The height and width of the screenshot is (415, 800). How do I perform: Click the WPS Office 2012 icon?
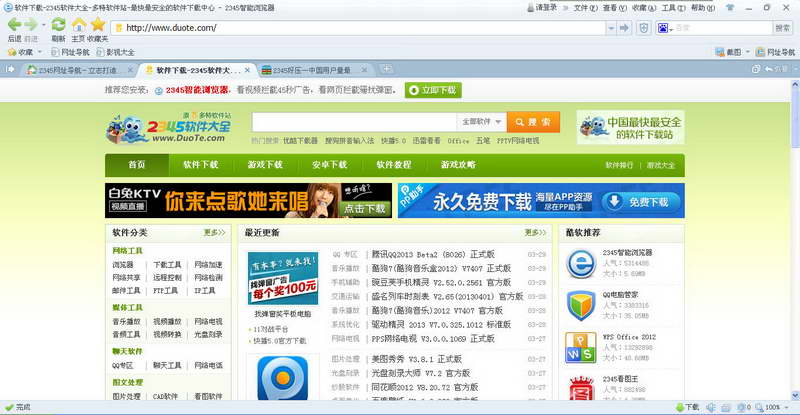[581, 348]
